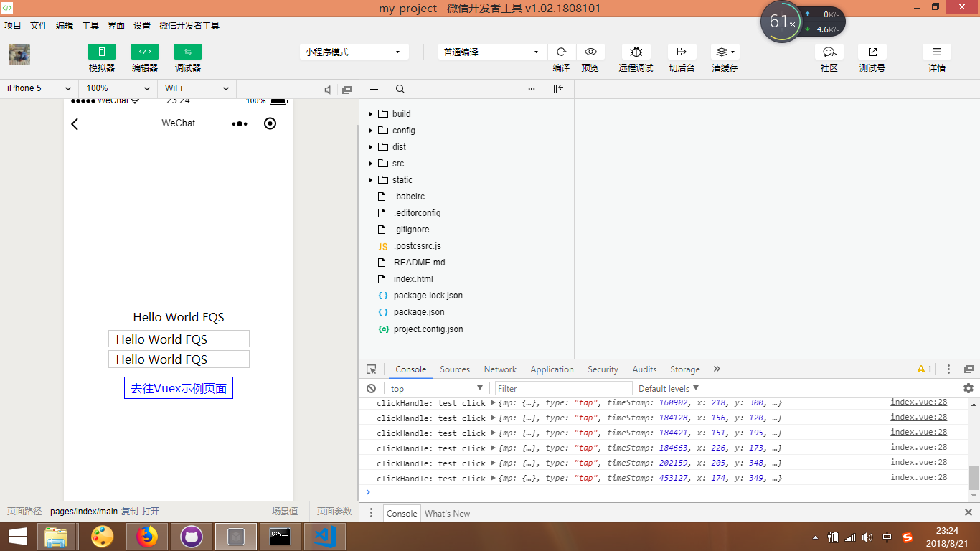Switch to the Storage tab
The height and width of the screenshot is (551, 980).
point(685,369)
